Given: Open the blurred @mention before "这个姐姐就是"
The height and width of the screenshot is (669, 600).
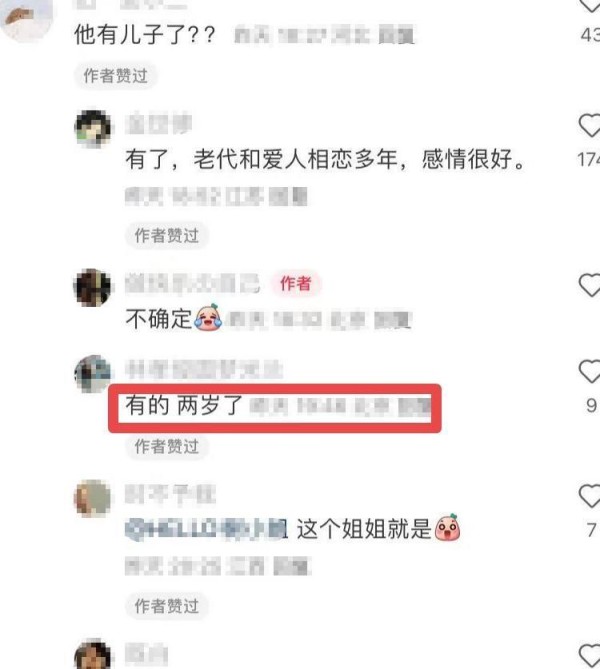Looking at the screenshot, I should (206, 529).
